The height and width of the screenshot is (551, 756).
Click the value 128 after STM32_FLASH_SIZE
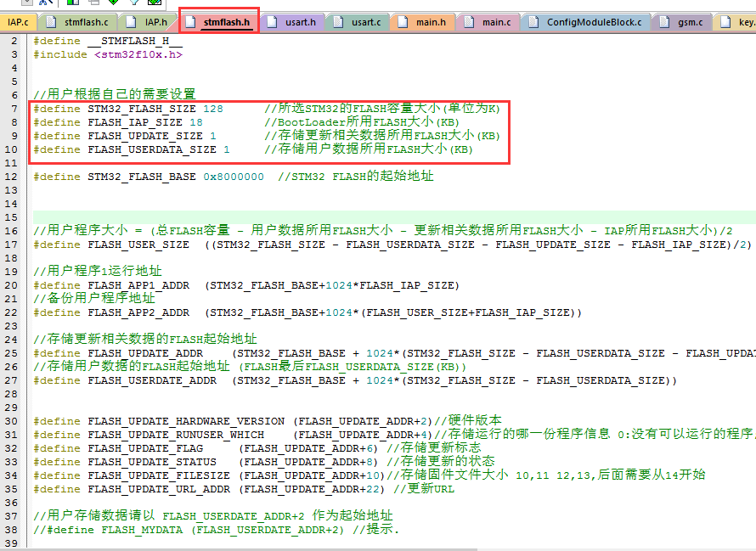coord(213,109)
